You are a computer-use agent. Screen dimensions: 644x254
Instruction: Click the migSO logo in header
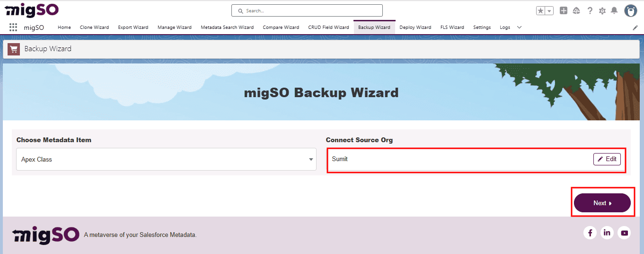pos(31,9)
